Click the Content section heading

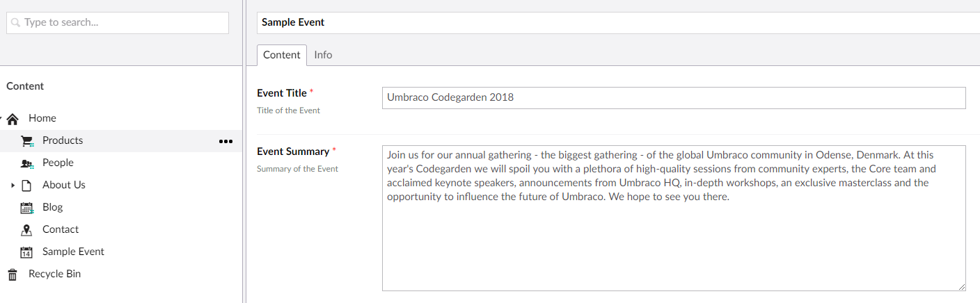(25, 86)
